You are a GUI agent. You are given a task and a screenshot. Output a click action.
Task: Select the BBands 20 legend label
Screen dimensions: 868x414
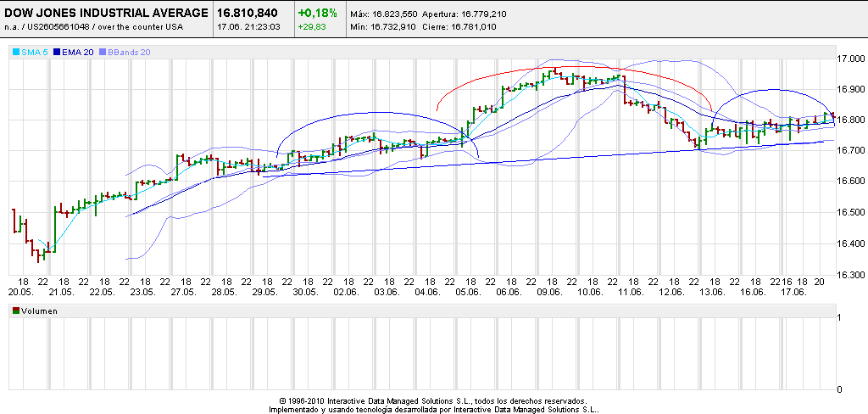click(129, 52)
